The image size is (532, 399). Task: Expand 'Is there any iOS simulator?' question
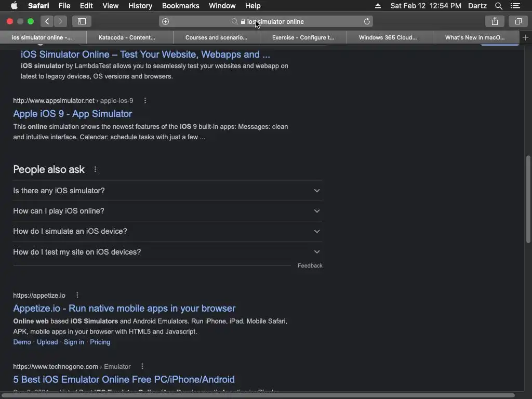[x=168, y=191]
